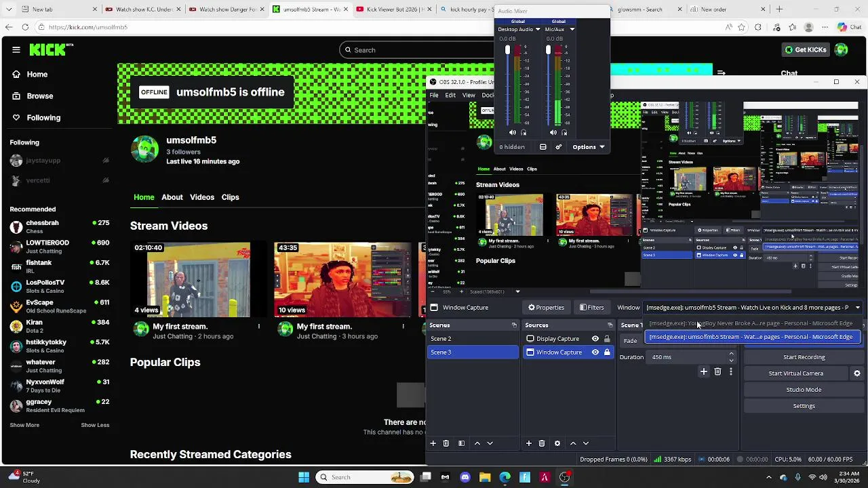
Task: Adjust Desktop Audio volume slider
Action: pos(507,51)
